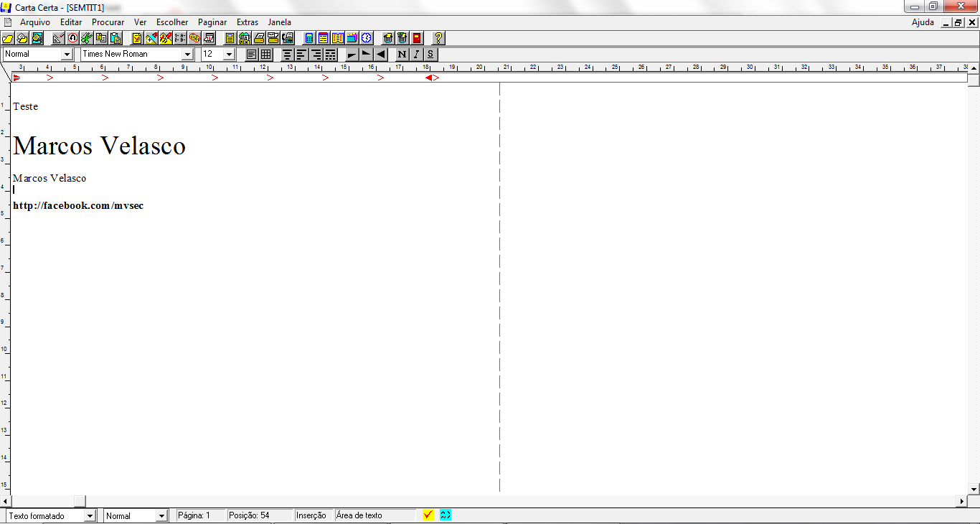Expand the Texto formatado dropdown
Viewport: 980px width, 524px height.
coord(90,515)
